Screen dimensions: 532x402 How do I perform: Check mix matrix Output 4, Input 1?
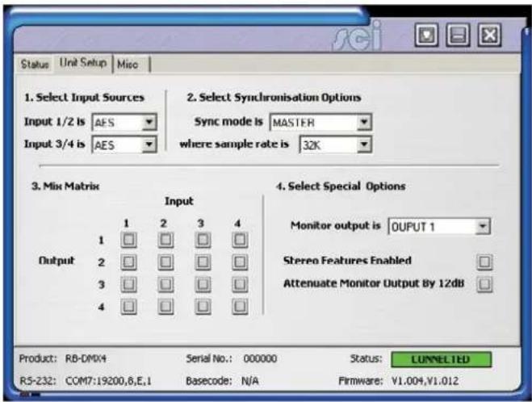coord(128,307)
